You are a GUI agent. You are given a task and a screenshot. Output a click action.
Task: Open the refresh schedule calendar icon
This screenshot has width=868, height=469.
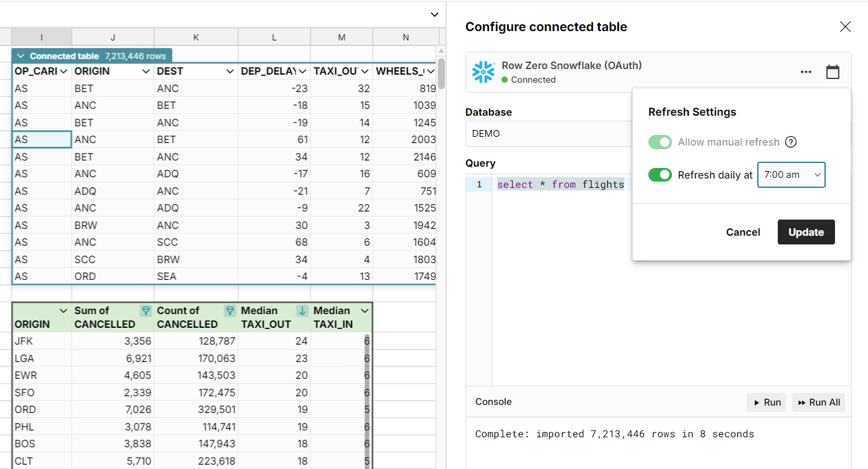coord(833,72)
